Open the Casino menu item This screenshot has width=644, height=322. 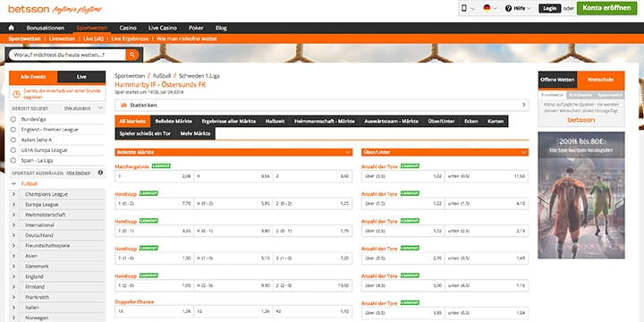click(x=128, y=28)
